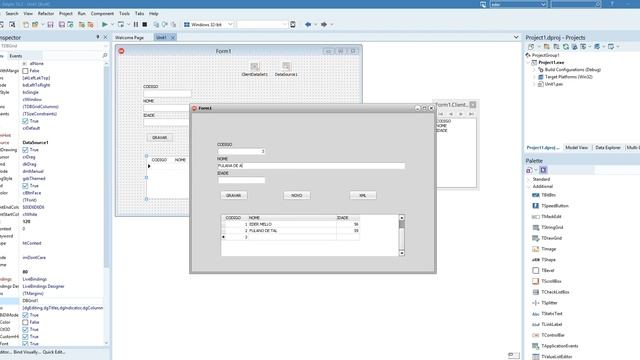Image resolution: width=640 pixels, height=360 pixels.
Task: Click the Refresh icon in Projects panel toolbar
Action: coord(566,47)
